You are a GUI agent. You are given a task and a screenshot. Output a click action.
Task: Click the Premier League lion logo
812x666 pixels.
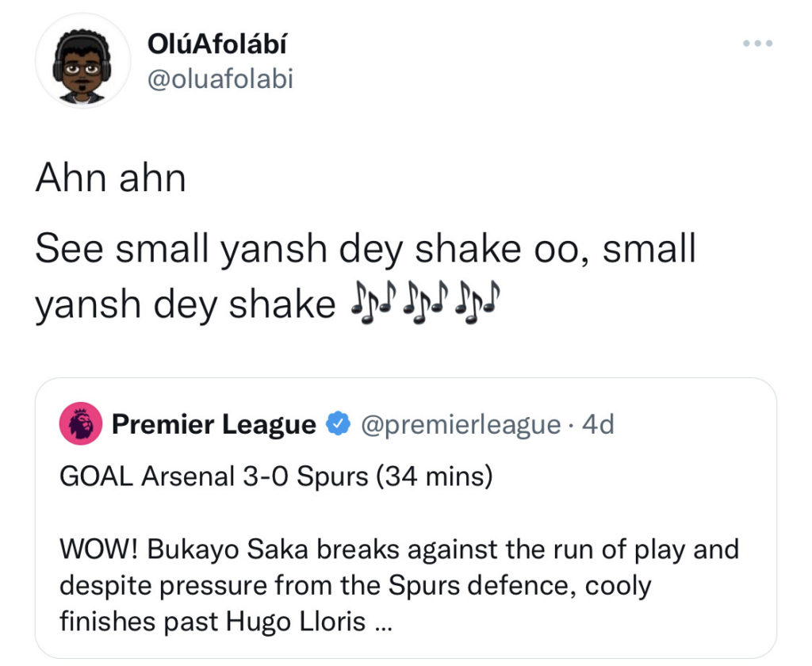[80, 424]
